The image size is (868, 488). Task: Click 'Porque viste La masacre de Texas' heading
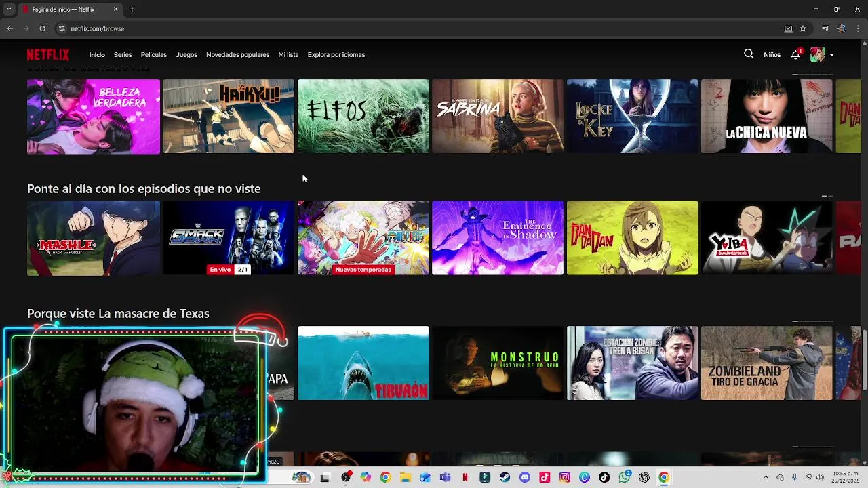click(118, 314)
